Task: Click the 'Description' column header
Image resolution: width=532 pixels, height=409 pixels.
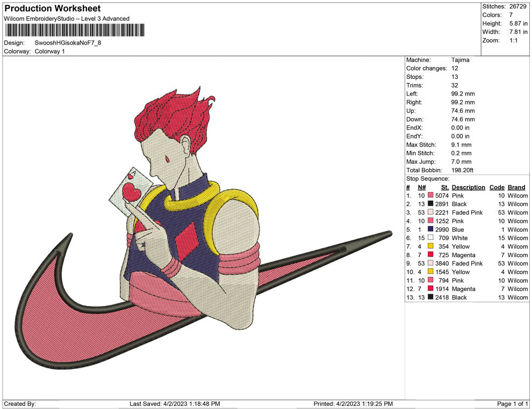Action: point(469,187)
